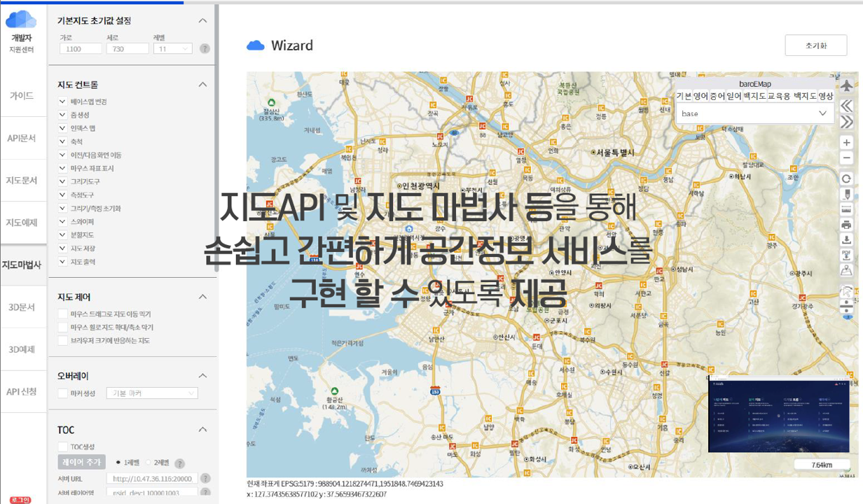Collapse the 지도 컨트롤 section
This screenshot has width=863, height=504.
pyautogui.click(x=202, y=85)
